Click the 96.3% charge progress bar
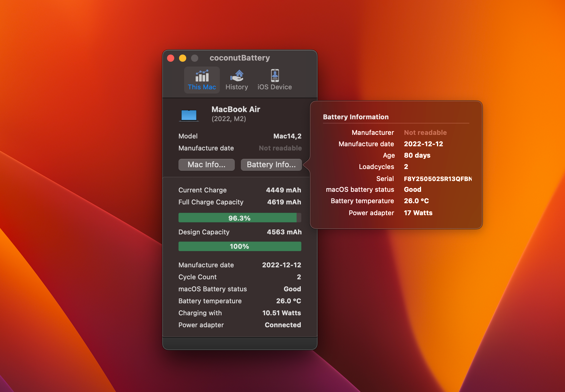The width and height of the screenshot is (565, 392). tap(240, 218)
